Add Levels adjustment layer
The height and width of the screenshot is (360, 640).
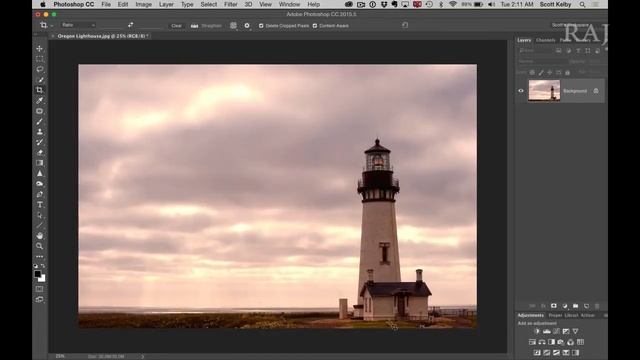tap(547, 331)
